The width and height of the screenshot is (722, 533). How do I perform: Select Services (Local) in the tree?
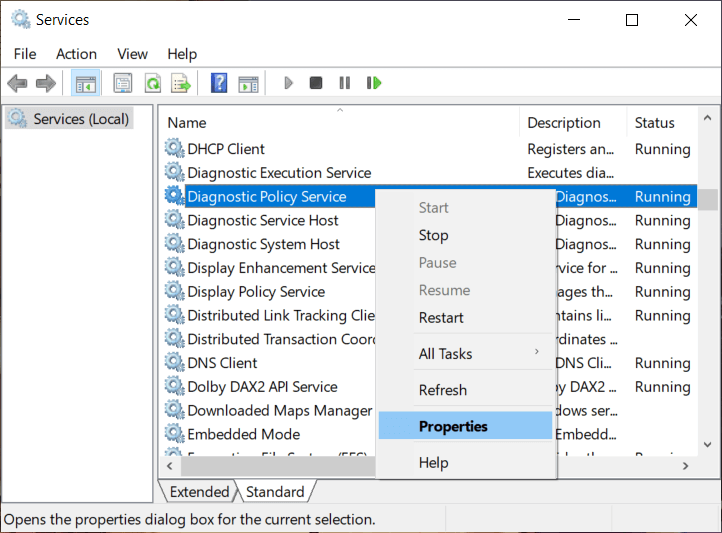[x=81, y=119]
